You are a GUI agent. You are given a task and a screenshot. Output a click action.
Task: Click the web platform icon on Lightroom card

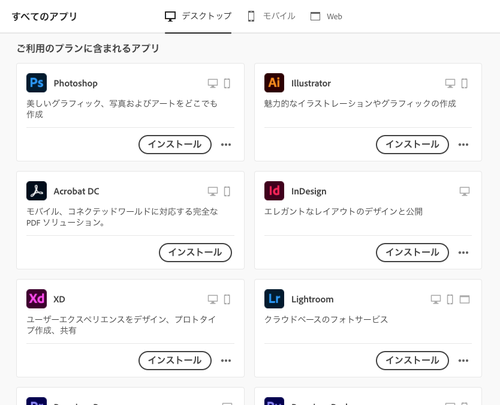click(x=465, y=299)
